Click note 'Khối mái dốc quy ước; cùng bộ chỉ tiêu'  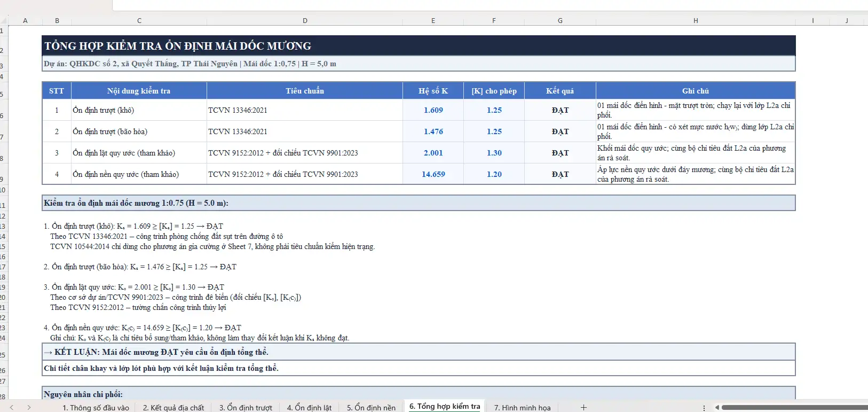[696, 153]
